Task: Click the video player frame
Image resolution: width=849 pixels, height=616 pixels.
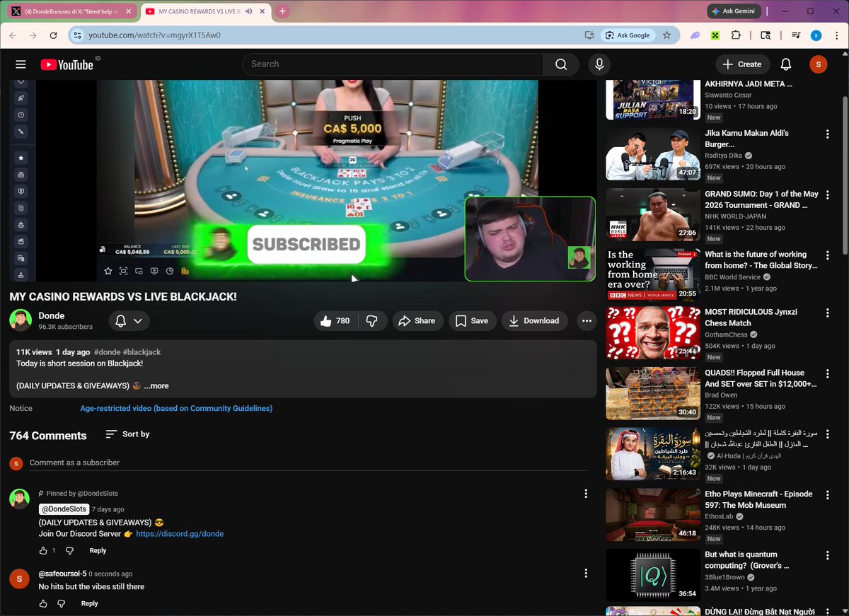Action: (303, 180)
